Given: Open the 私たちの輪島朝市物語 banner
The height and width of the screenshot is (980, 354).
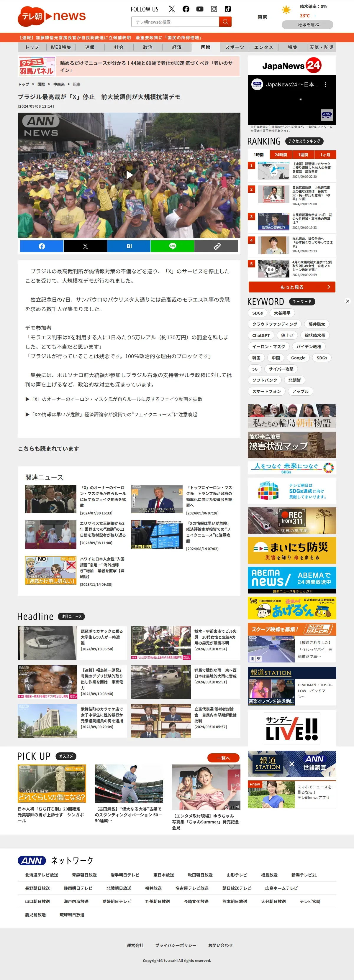Looking at the screenshot, I should click(x=292, y=416).
